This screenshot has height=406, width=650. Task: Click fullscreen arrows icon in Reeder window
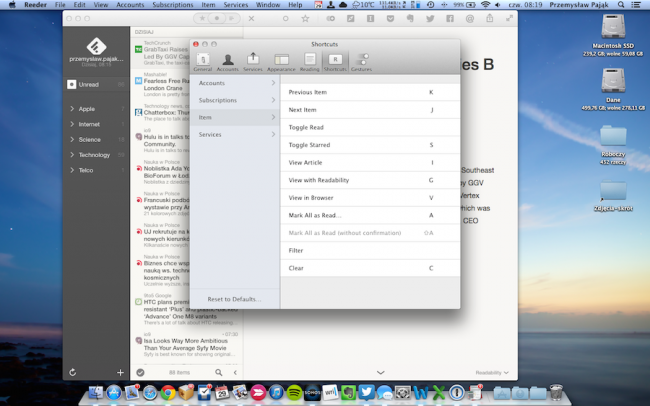pyautogui.click(x=509, y=18)
